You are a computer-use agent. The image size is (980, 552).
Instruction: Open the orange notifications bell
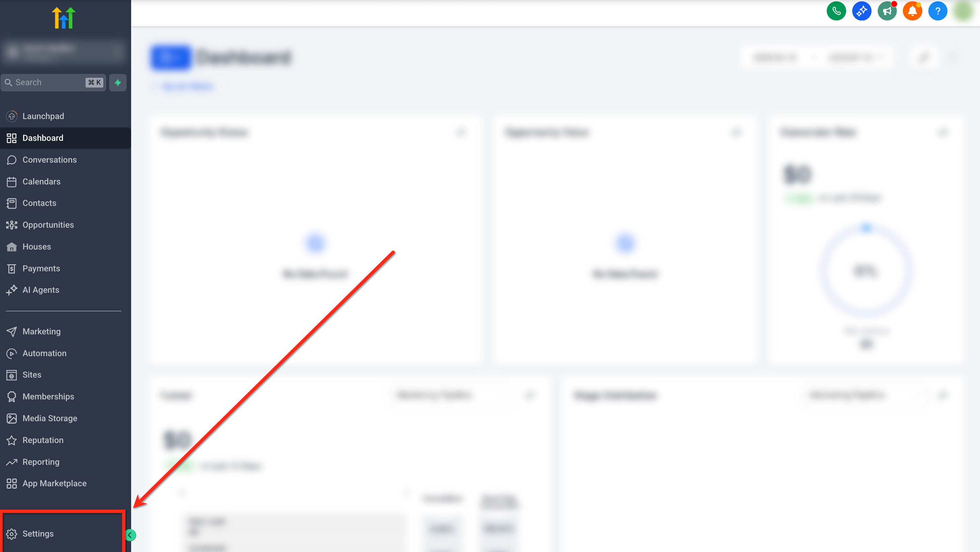click(x=912, y=11)
